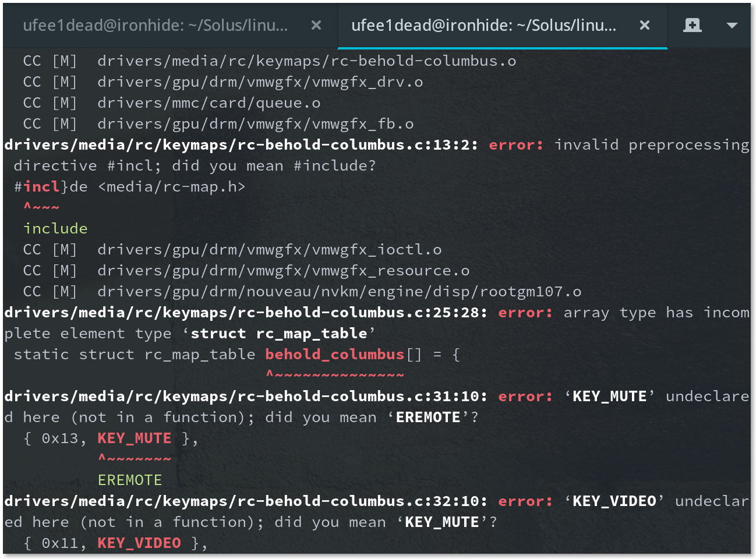Click the '#incl}de <media/rc-map.h>' source line
The height and width of the screenshot is (559, 756).
[130, 187]
